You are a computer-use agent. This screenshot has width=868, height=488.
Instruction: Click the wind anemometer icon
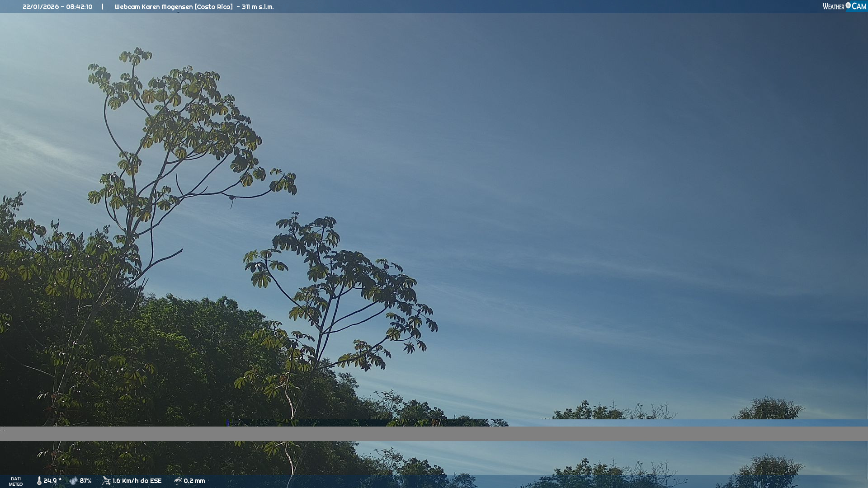106,481
